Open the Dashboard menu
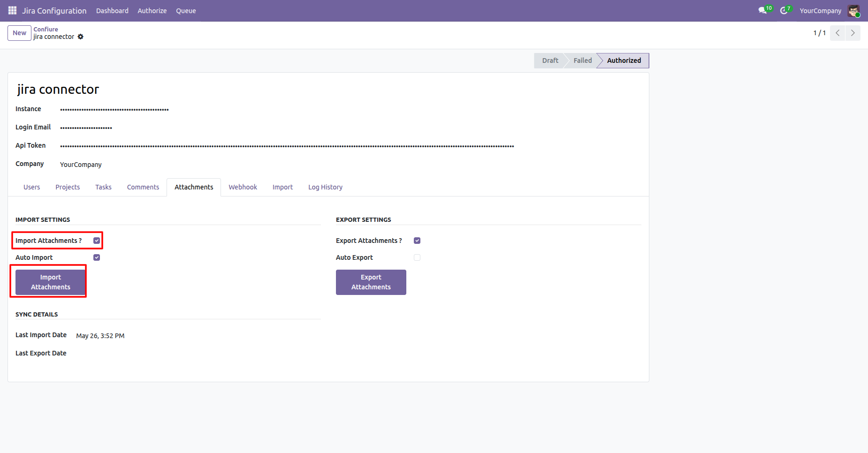This screenshot has width=868, height=453. click(112, 11)
